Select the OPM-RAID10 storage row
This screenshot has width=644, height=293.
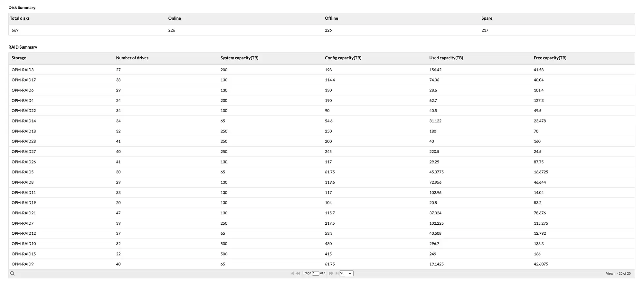click(24, 244)
